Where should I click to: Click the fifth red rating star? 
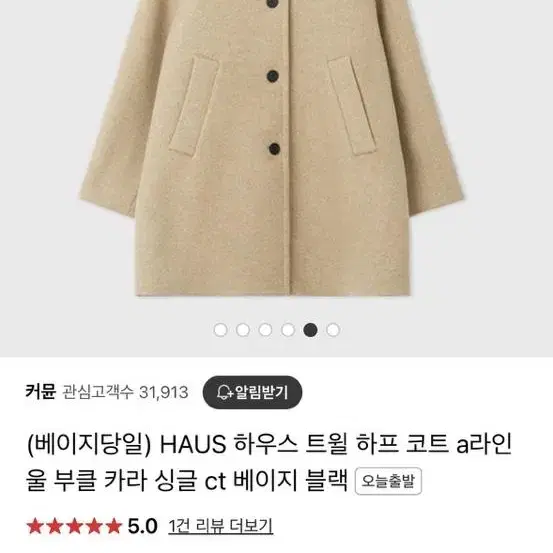[114, 526]
